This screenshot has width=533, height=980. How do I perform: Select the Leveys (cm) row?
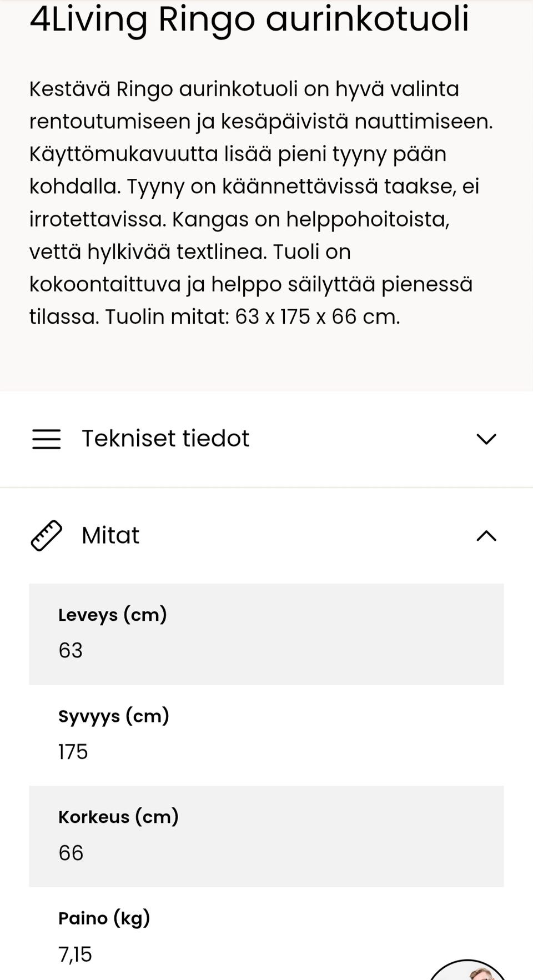click(266, 634)
